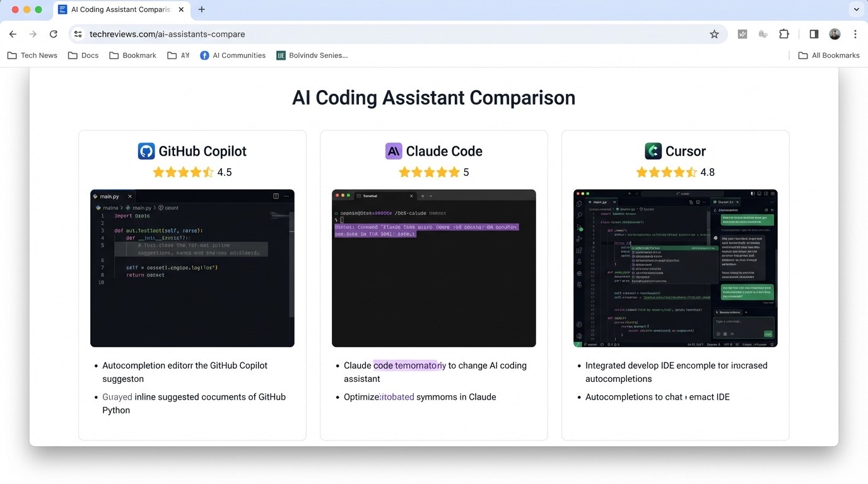Open the Tech News bookmarks folder
This screenshot has width=868, height=484.
click(32, 55)
